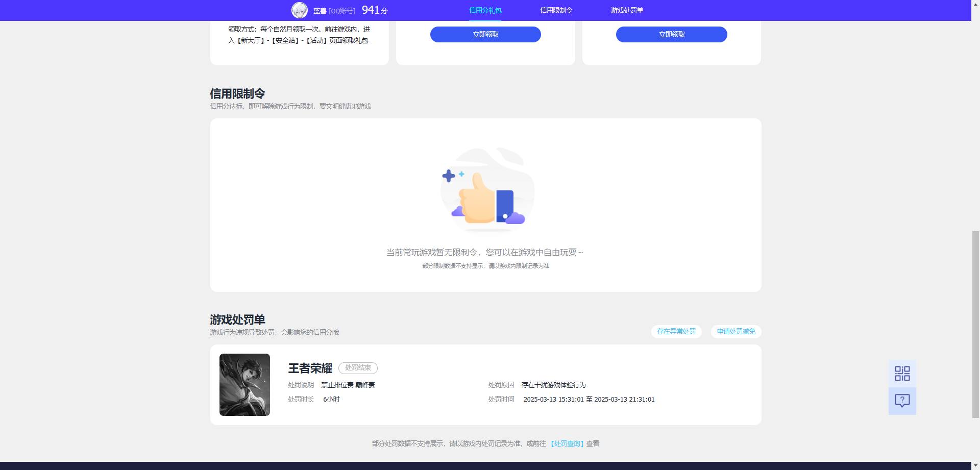Switch to the 信用限制令 tab
Screen dimensions: 980x470
tap(556, 10)
